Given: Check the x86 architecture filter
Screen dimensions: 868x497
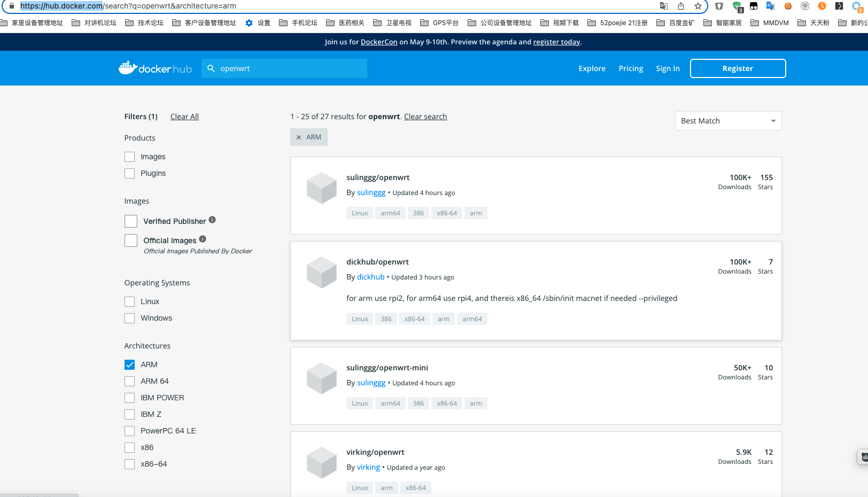Looking at the screenshot, I should click(129, 447).
